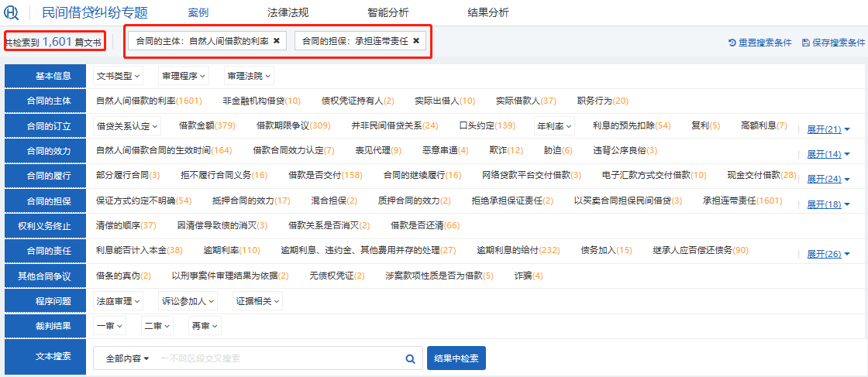
Task: Click the 重置搜索条件 reset icon
Action: tap(732, 43)
